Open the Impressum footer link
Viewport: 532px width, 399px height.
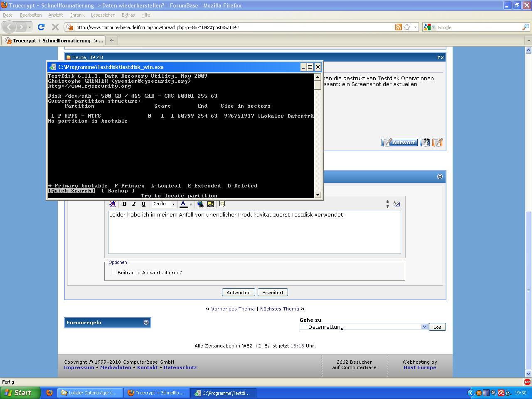(79, 367)
